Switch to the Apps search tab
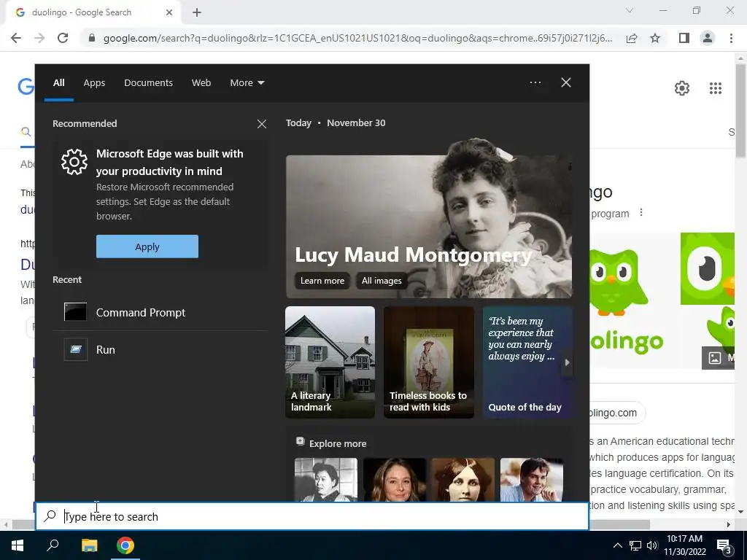 point(94,83)
